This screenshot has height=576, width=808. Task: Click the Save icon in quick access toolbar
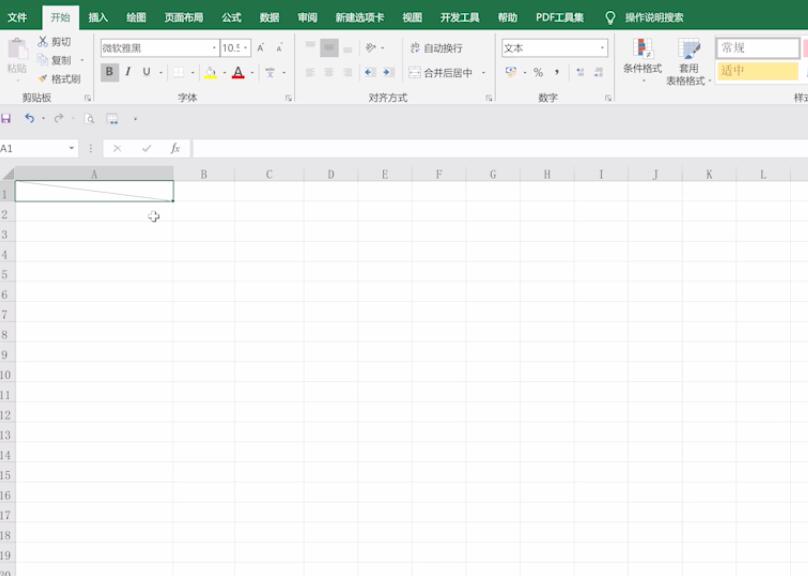click(x=6, y=118)
